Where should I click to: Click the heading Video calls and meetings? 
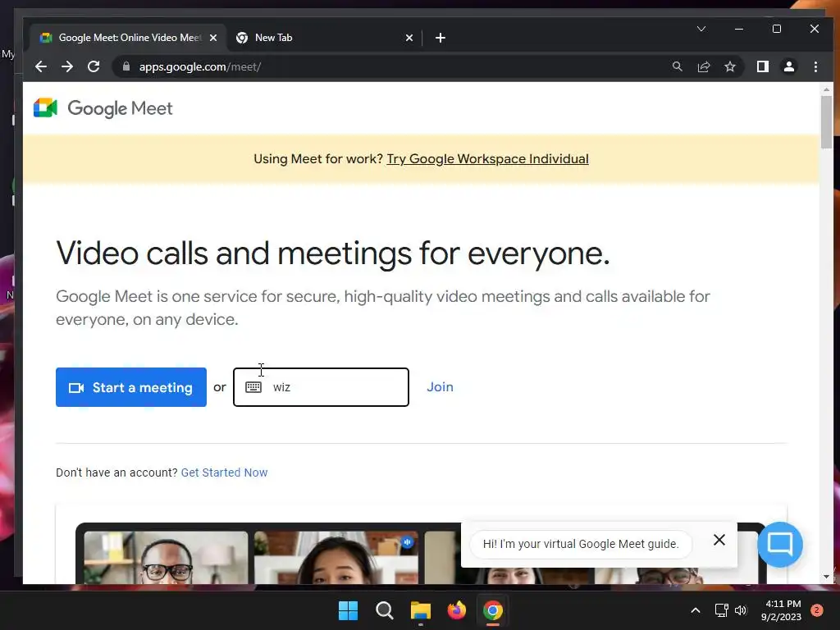[333, 253]
